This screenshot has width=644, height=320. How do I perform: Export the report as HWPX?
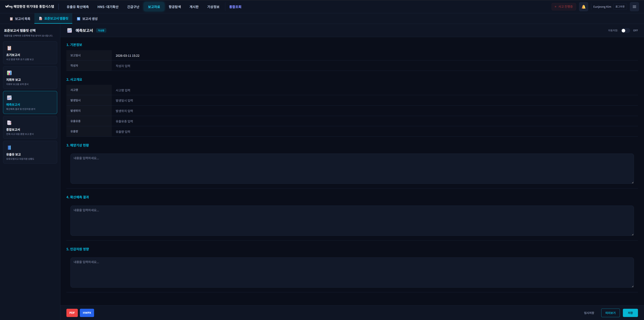pos(87,313)
